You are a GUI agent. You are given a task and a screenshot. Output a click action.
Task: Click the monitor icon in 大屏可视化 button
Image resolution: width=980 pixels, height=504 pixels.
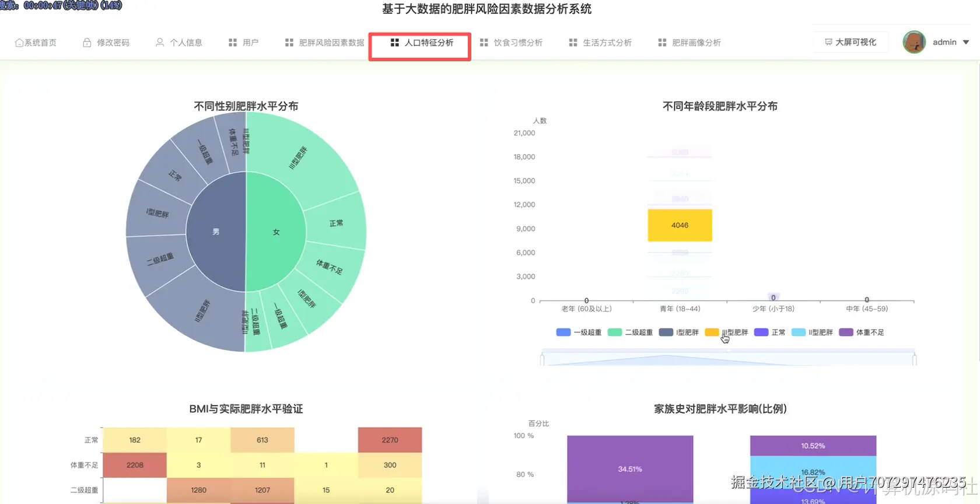coord(828,42)
